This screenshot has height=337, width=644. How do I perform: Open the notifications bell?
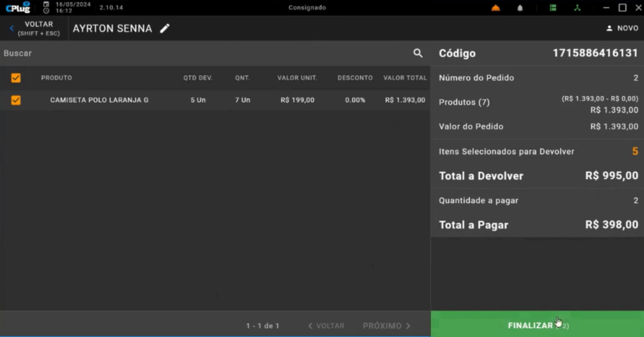pyautogui.click(x=520, y=8)
